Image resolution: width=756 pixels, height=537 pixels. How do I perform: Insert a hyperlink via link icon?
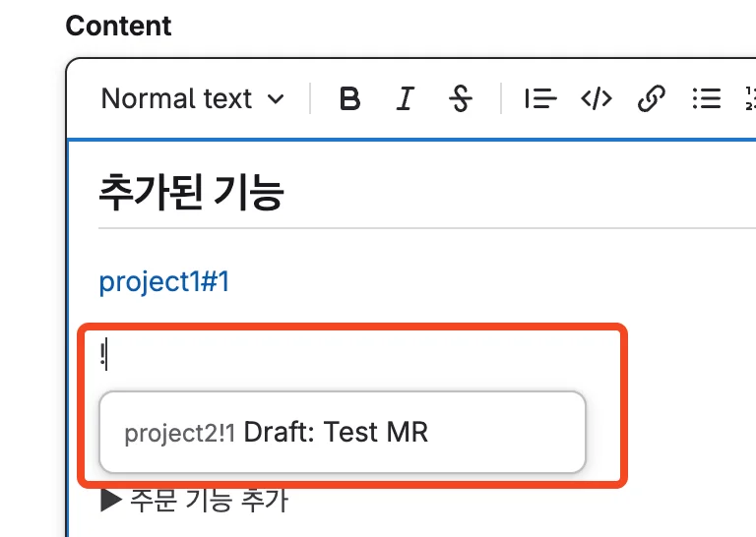(651, 99)
